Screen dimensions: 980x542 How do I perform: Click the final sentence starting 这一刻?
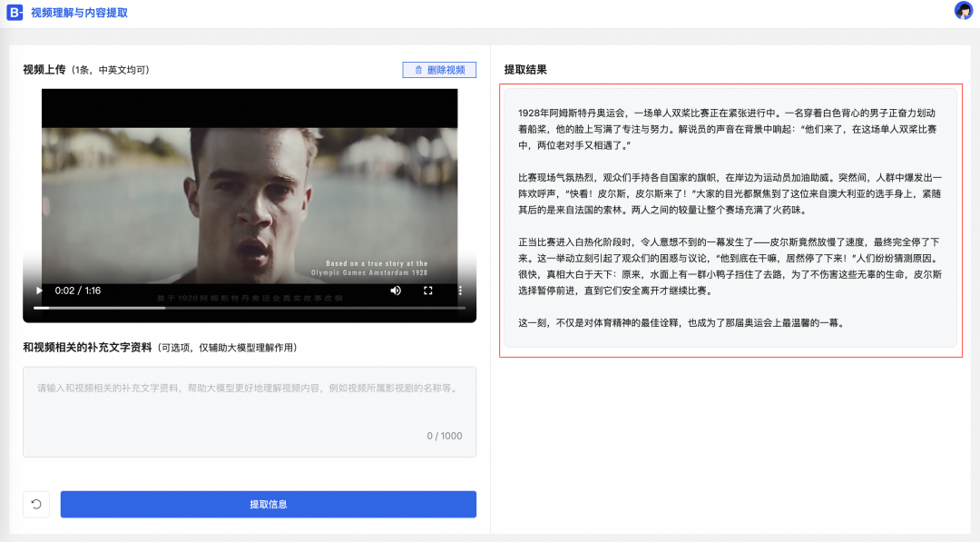682,323
